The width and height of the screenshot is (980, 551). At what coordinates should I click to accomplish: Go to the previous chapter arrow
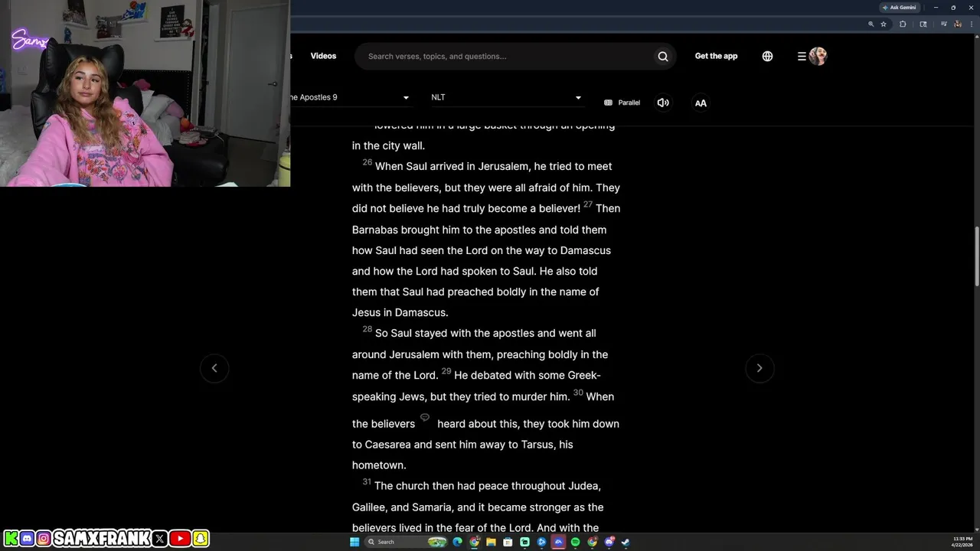click(214, 368)
